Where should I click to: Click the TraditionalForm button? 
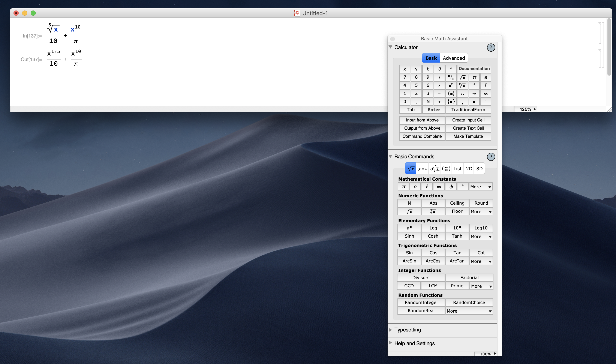(468, 110)
